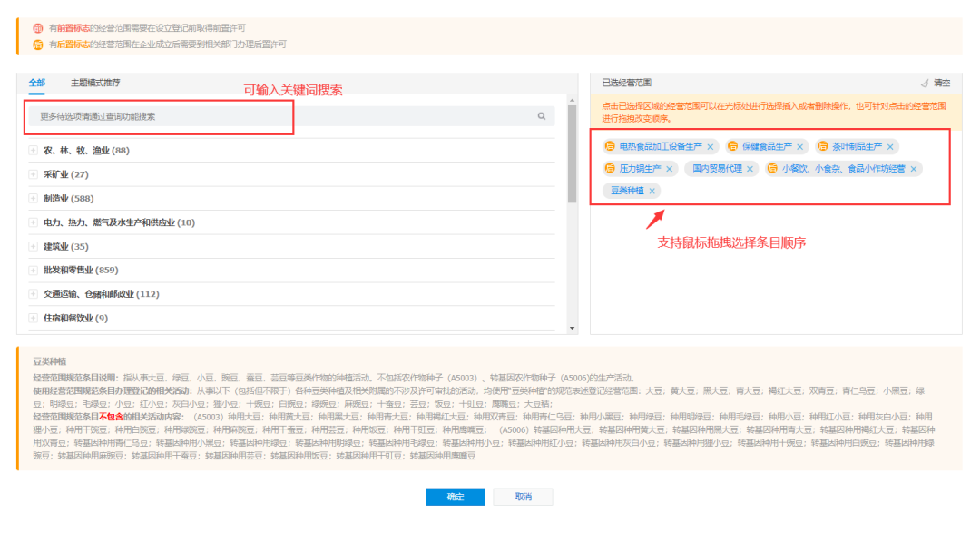Image resolution: width=980 pixels, height=533 pixels.
Task: Remove 国内贸易代理 tag via its X
Action: (x=750, y=169)
